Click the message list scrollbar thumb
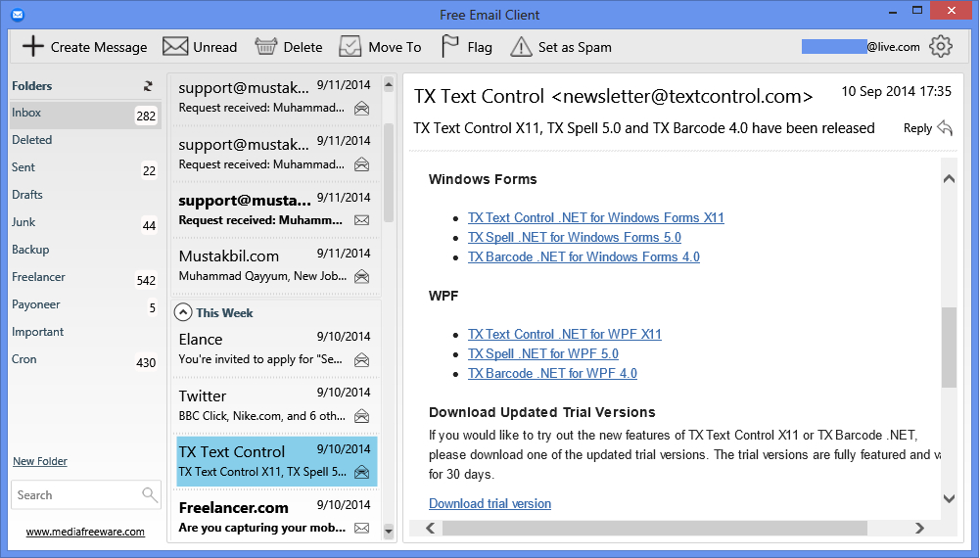980x558 pixels. [389, 172]
